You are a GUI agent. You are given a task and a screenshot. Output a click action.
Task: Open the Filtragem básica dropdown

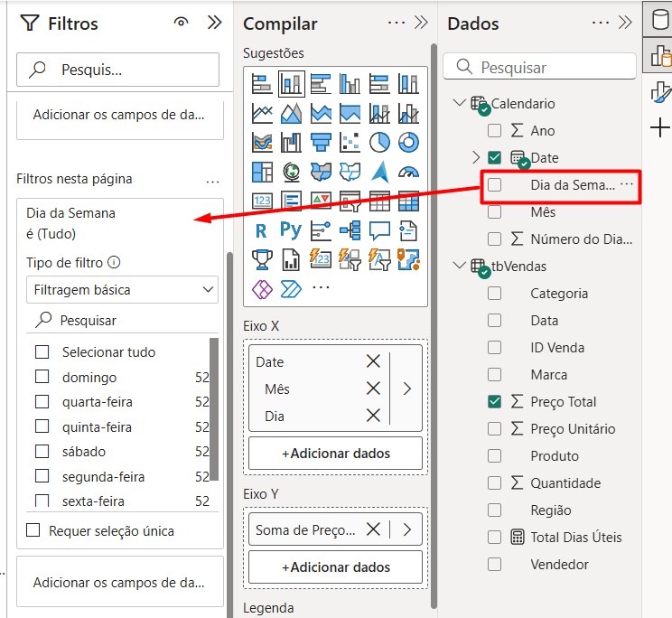click(122, 290)
